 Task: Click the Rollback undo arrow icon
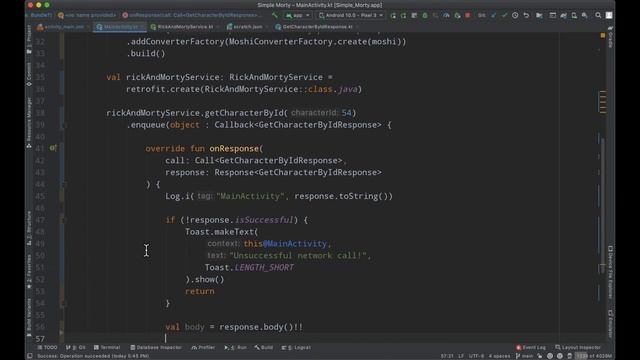[x=526, y=16]
